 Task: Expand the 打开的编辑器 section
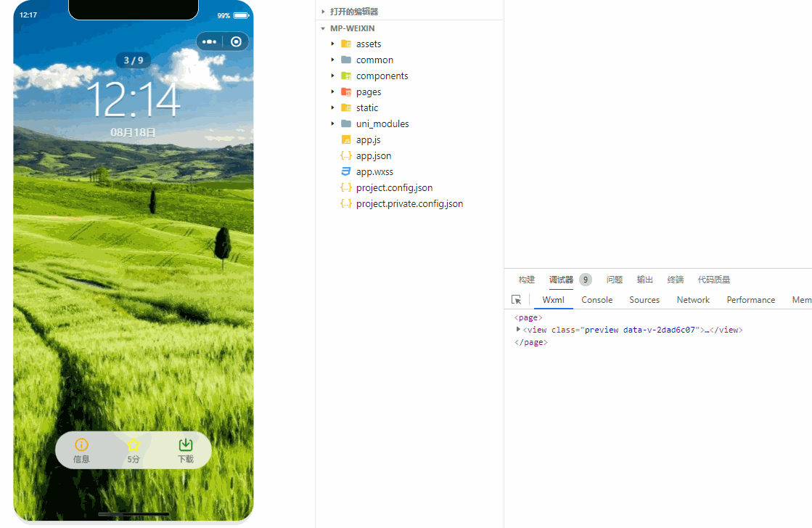coord(323,12)
